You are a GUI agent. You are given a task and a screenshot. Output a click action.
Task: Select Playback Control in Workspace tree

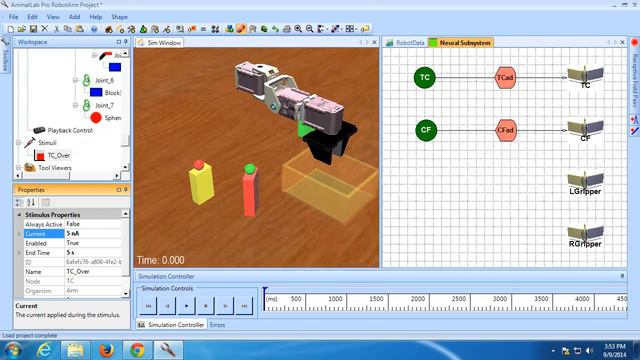click(70, 131)
